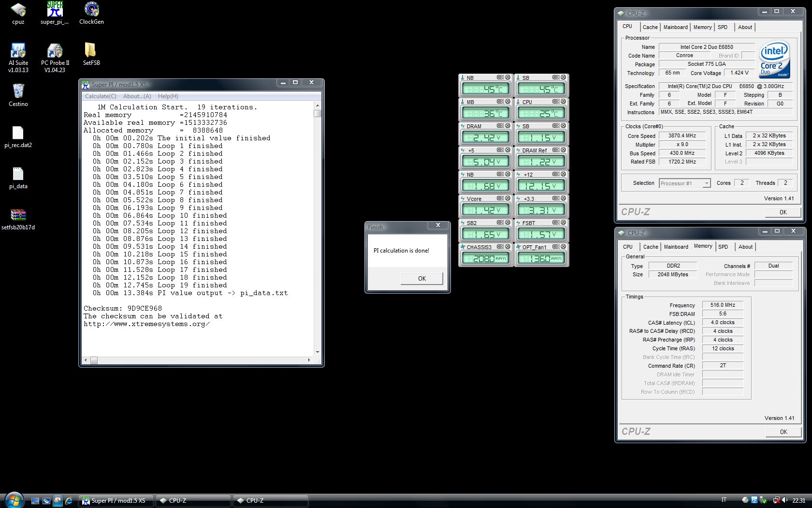Click the second CPU-Z taskbar button
Image resolution: width=812 pixels, height=508 pixels.
tap(271, 501)
